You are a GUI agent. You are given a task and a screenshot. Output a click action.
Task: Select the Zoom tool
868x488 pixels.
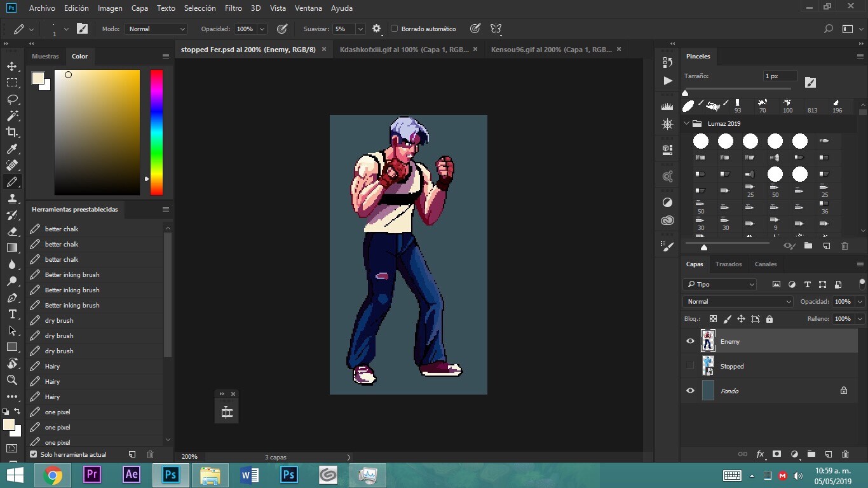[12, 380]
